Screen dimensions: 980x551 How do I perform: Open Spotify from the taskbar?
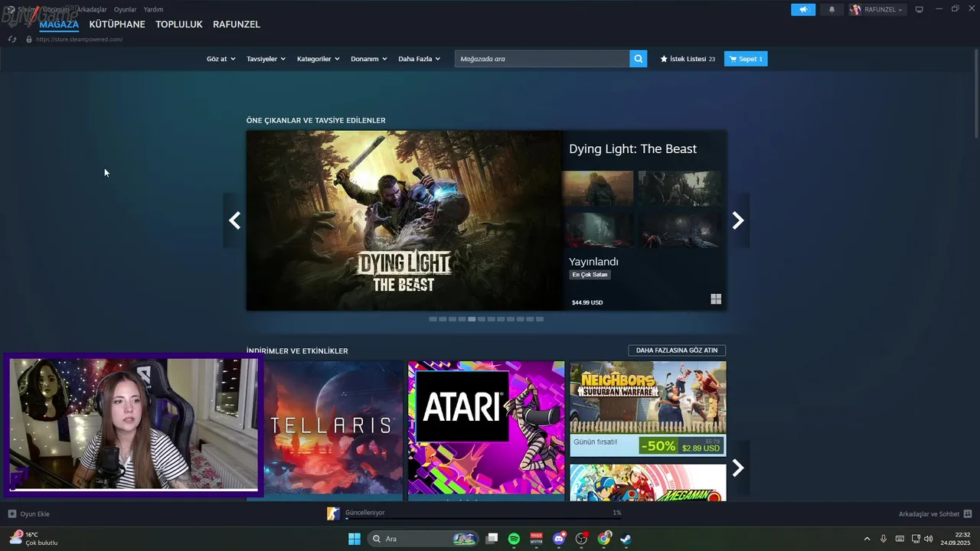coord(514,539)
